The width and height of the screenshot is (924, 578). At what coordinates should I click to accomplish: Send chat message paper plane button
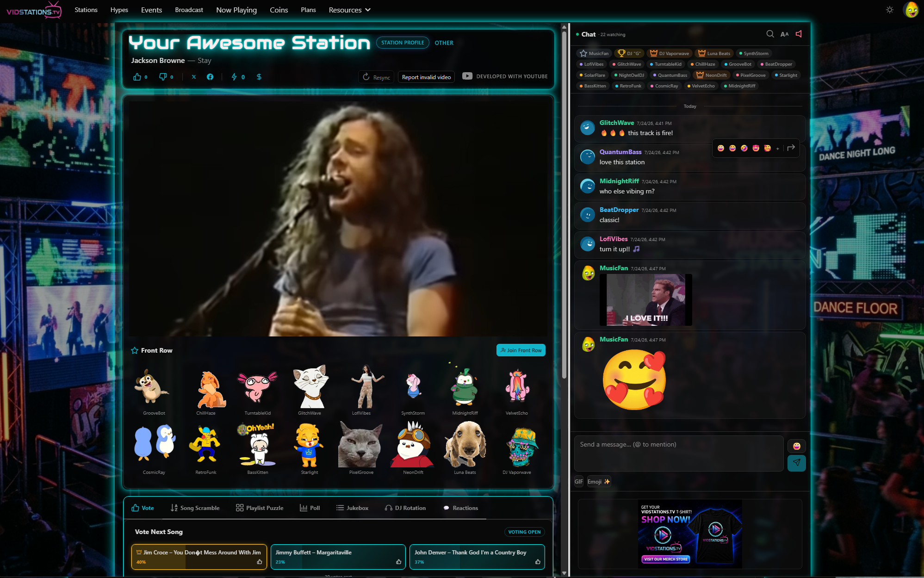[796, 463]
